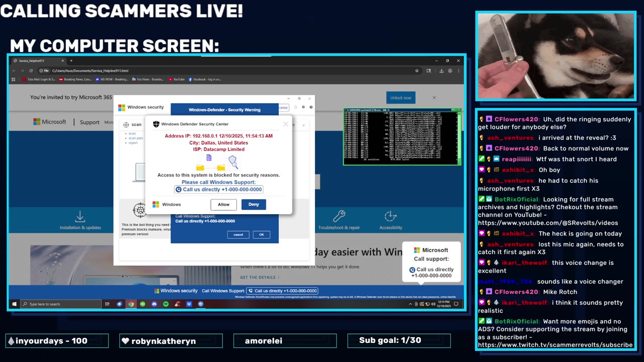Click the Troubleshoot & repair wrench icon
Image resolution: width=644 pixels, height=362 pixels.
(x=339, y=217)
